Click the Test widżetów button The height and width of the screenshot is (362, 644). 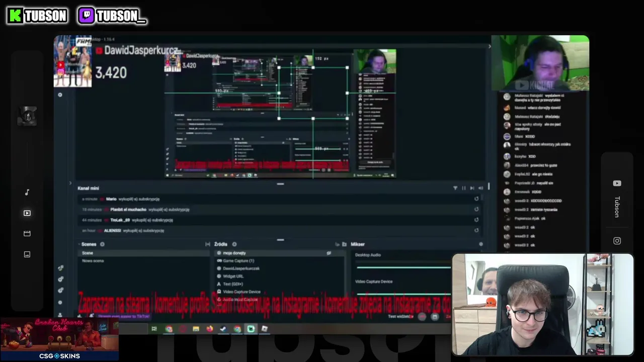point(400,316)
